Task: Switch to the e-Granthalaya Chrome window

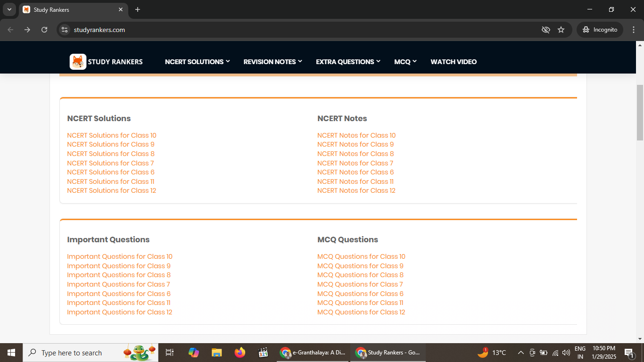Action: pos(313,353)
